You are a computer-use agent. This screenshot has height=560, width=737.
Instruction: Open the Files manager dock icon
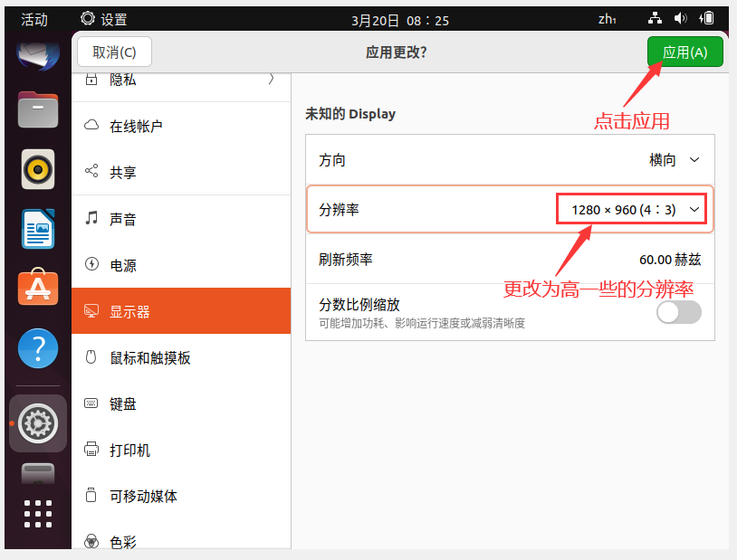click(38, 110)
